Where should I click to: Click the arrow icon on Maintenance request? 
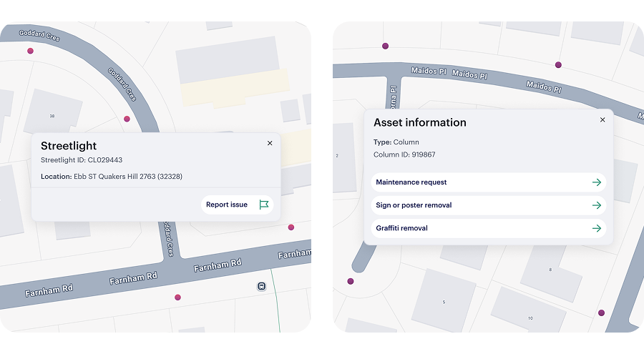[597, 182]
